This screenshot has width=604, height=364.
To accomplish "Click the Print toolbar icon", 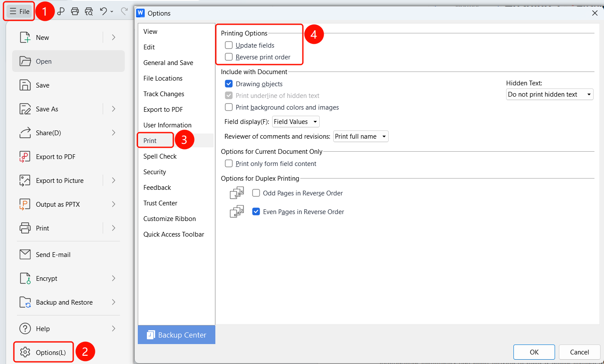I will [x=75, y=11].
